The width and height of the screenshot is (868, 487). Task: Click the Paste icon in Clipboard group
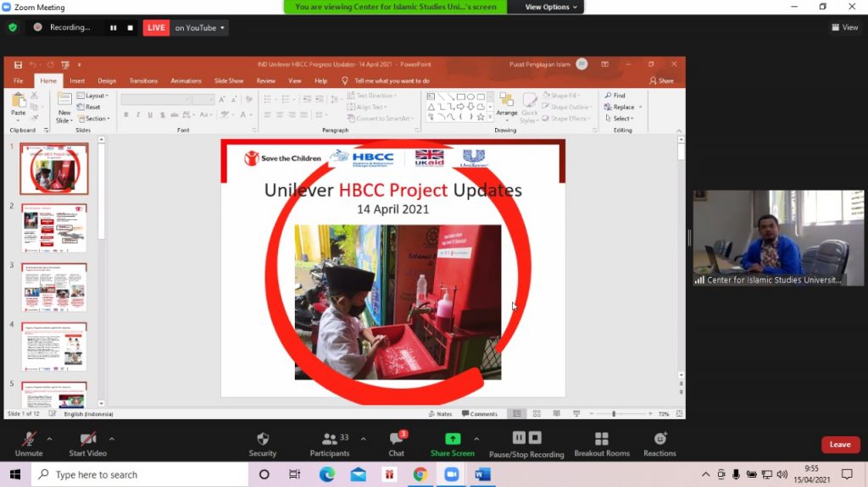point(19,102)
